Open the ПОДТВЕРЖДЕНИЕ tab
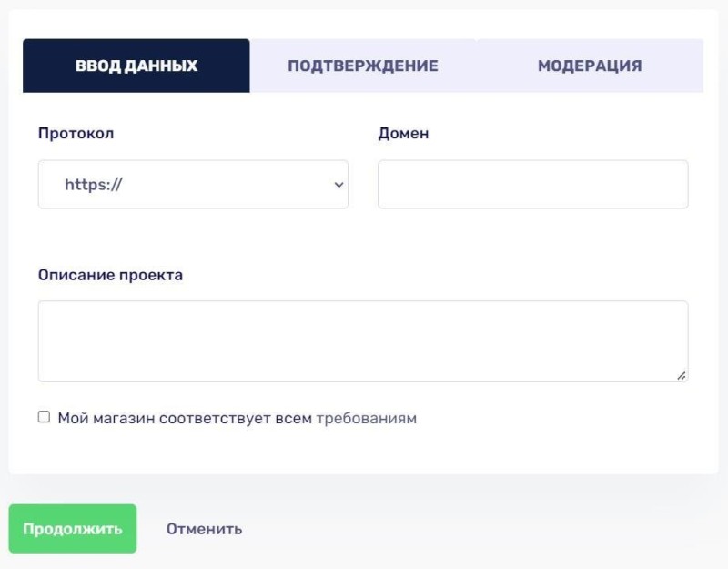Screen dimensions: 728x569 (x=363, y=66)
